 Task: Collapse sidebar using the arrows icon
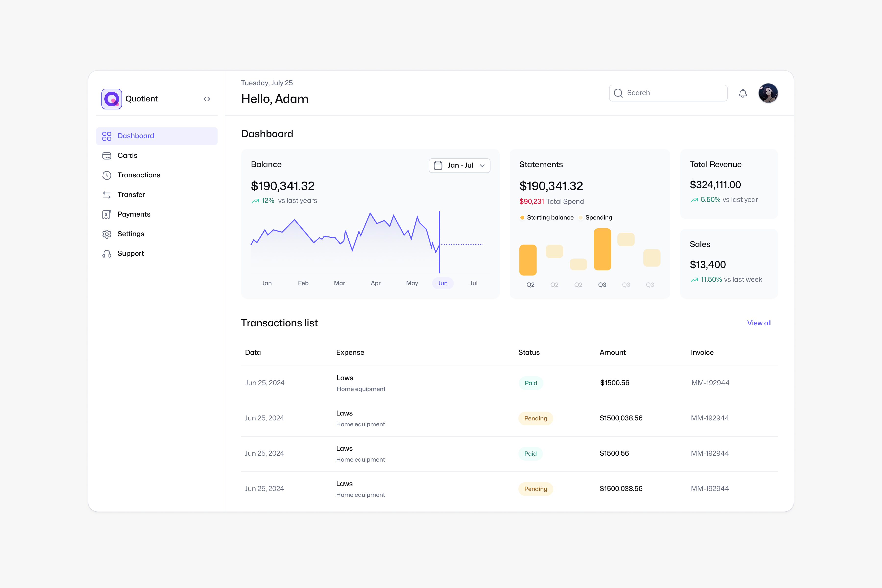point(207,99)
